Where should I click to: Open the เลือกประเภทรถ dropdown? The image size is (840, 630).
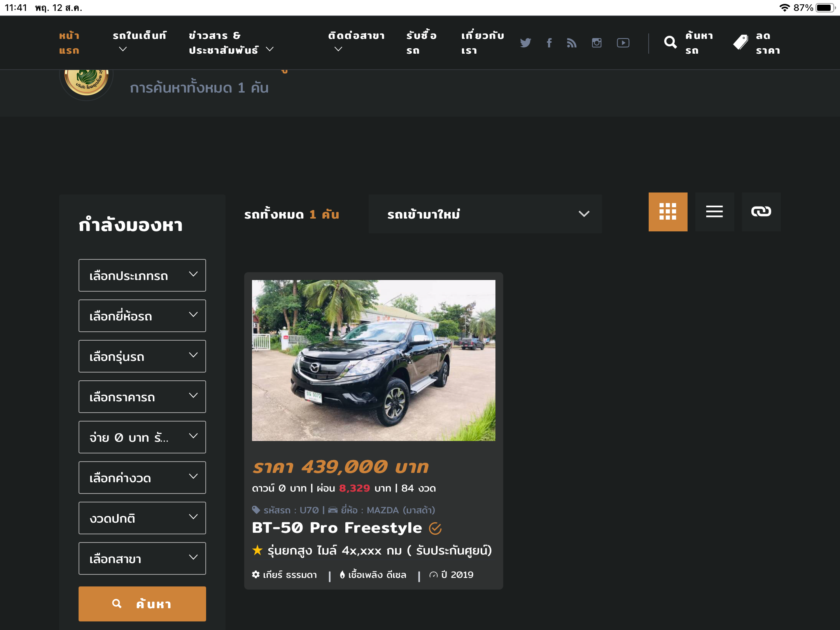142,275
